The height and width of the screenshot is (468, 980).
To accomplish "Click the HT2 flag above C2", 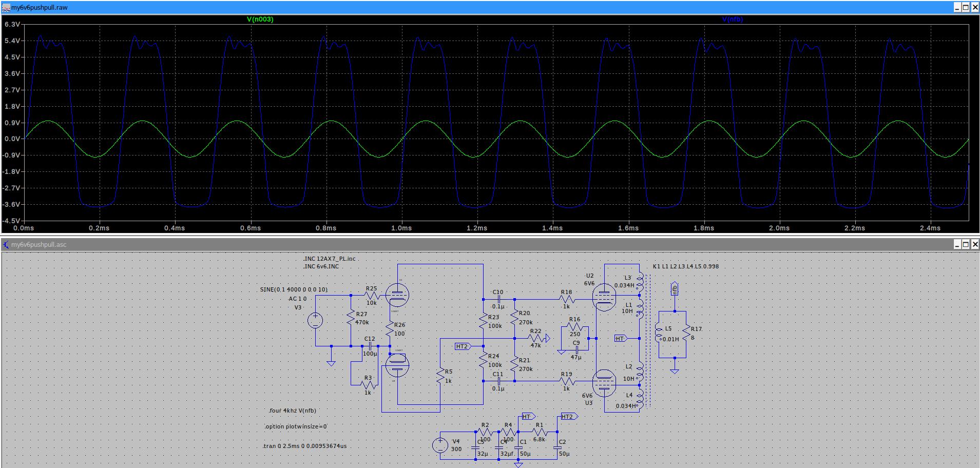I will click(569, 417).
